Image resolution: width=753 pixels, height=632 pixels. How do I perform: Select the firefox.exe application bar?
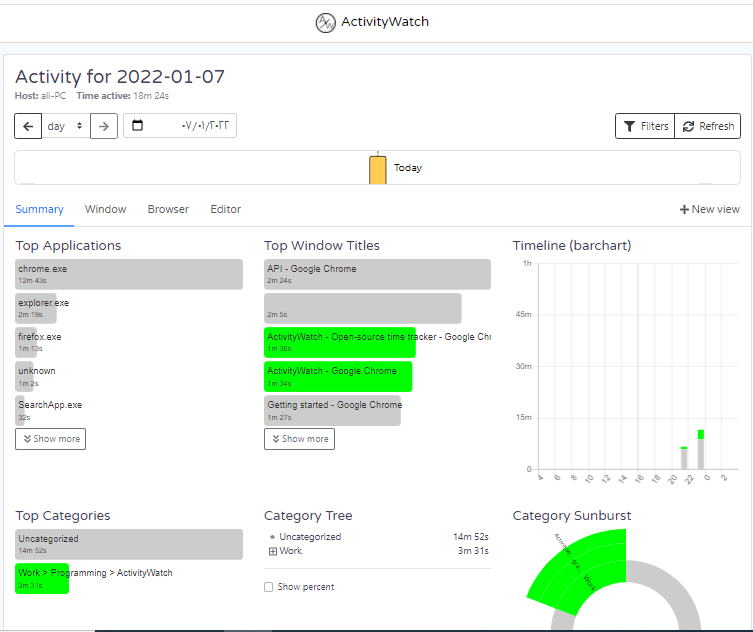26,342
